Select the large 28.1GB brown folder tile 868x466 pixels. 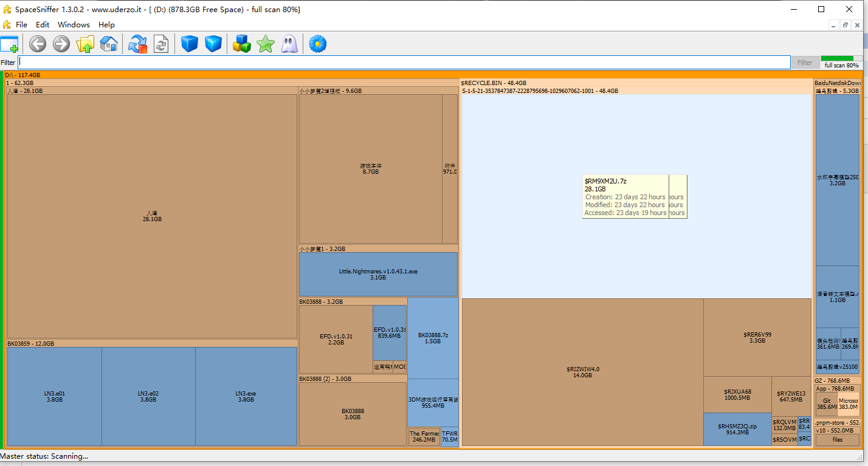click(x=152, y=216)
